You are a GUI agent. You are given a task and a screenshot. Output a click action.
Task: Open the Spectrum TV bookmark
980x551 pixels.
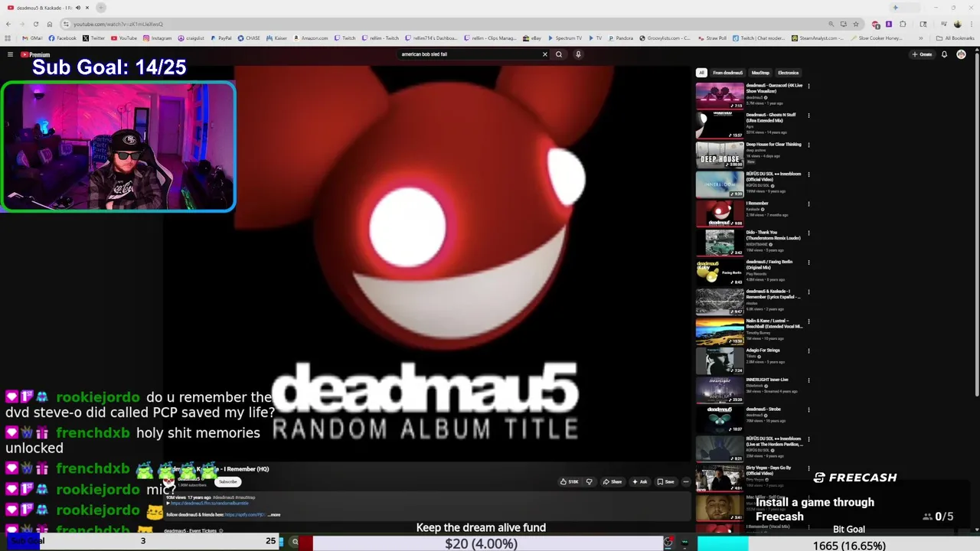(x=564, y=38)
